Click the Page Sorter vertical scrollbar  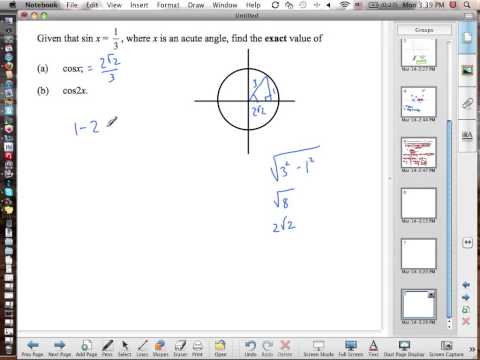[449, 218]
